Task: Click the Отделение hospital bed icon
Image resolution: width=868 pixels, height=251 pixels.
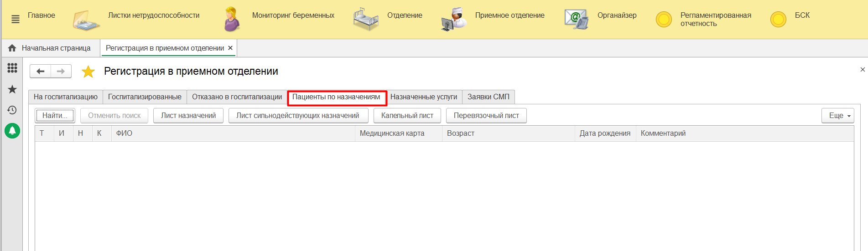Action: coord(366,20)
